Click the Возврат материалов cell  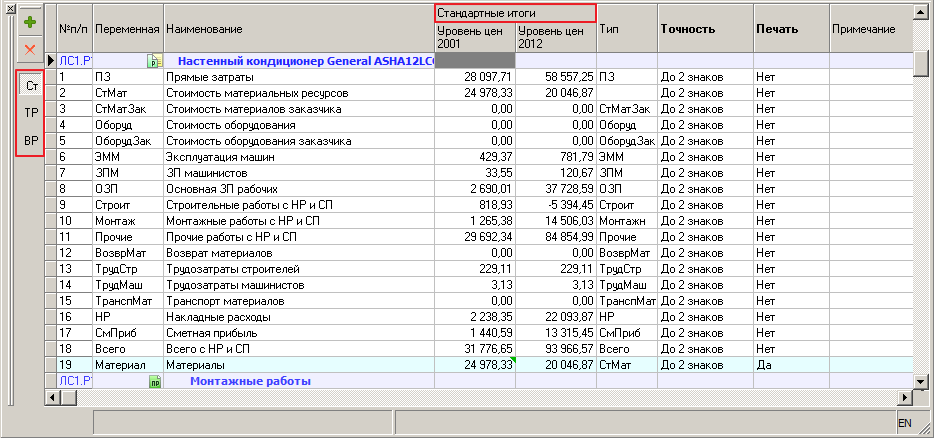click(298, 253)
